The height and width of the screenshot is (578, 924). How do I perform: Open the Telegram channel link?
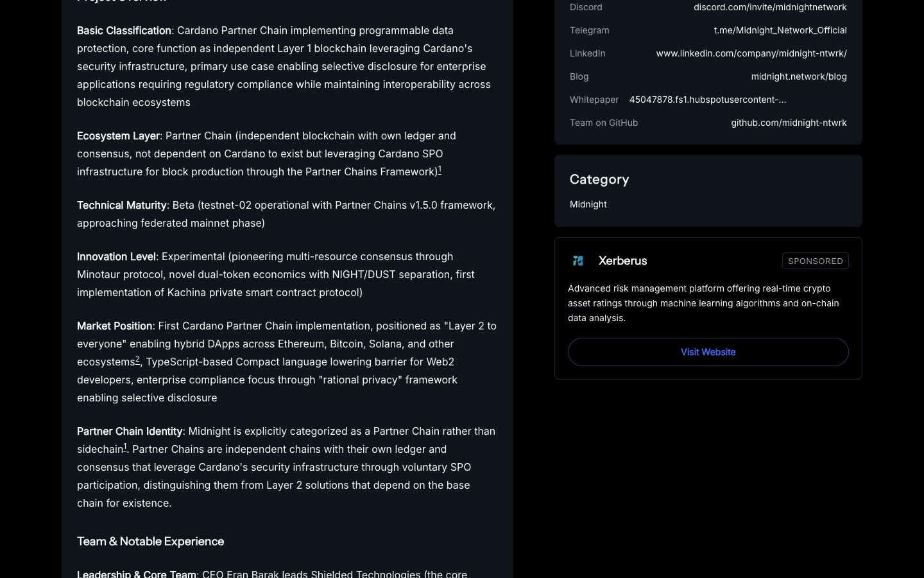(780, 30)
